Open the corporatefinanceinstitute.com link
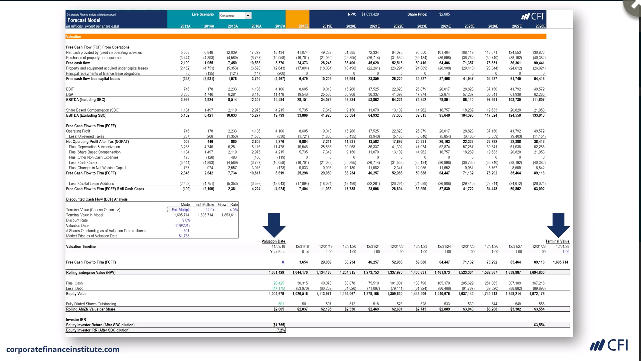 63,350
